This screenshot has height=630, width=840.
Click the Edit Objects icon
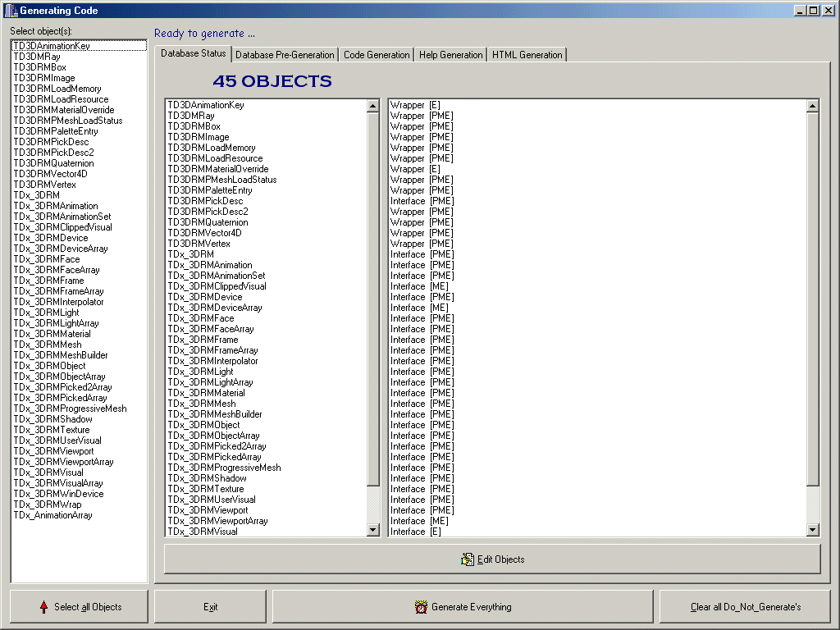tap(468, 559)
